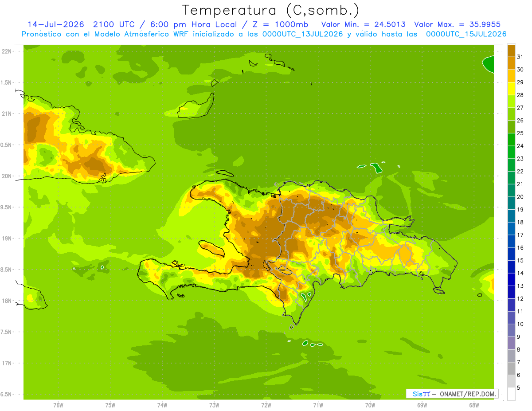Click the legend band between 27 and 28

tap(511, 101)
